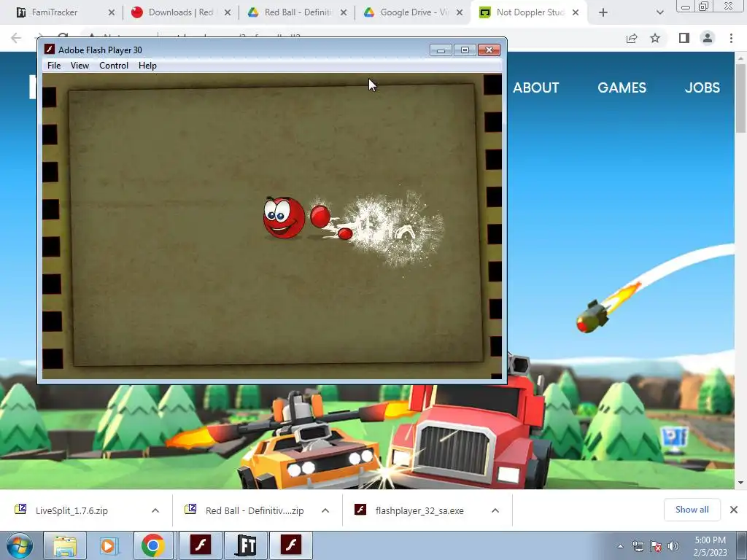Bookmark this page with the star icon

tap(655, 38)
